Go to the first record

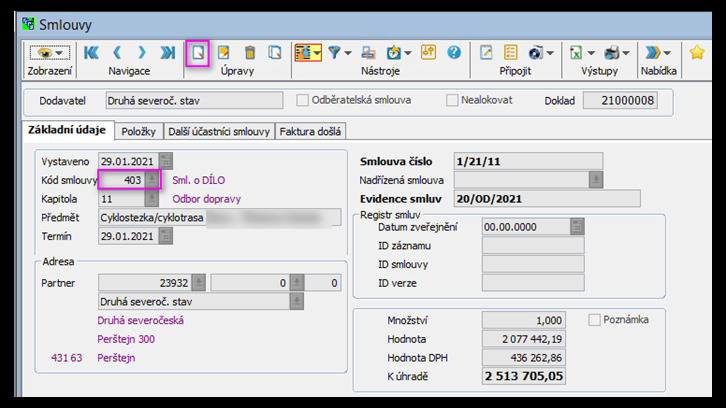(x=91, y=52)
